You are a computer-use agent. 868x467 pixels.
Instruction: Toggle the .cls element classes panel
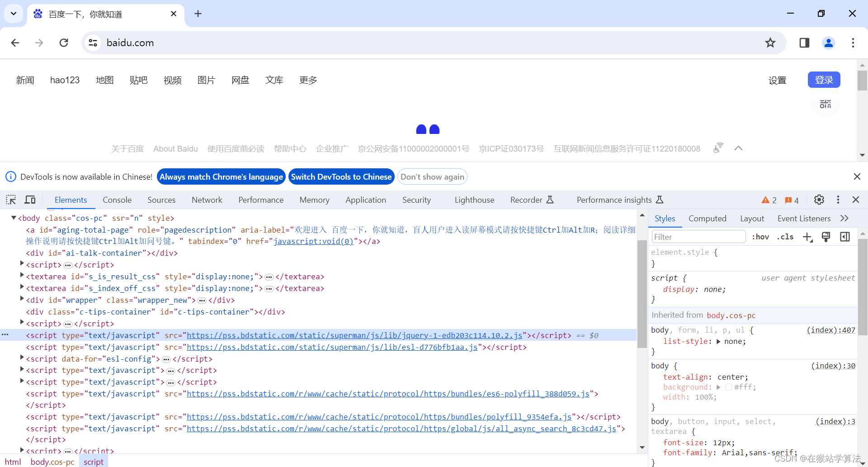coord(785,237)
